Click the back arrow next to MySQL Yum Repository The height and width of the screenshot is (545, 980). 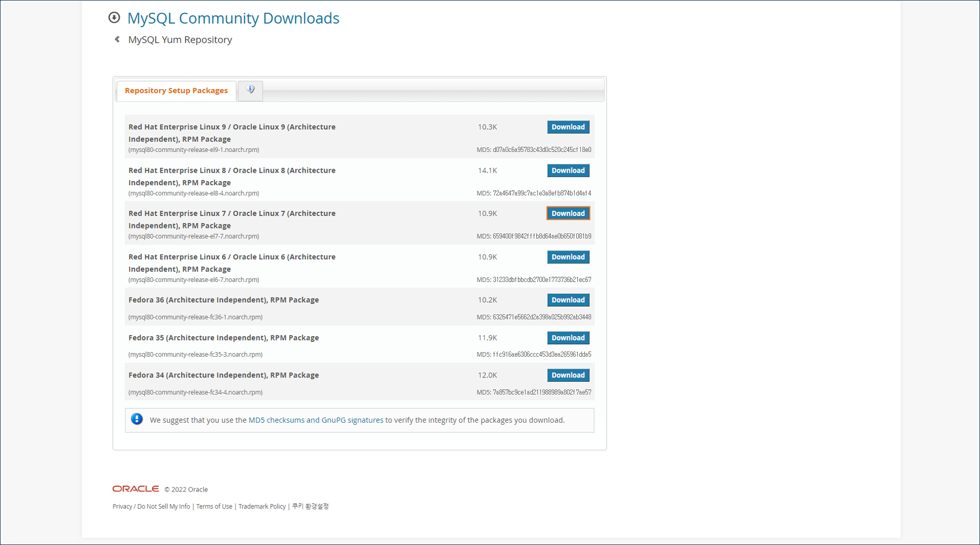(x=117, y=40)
